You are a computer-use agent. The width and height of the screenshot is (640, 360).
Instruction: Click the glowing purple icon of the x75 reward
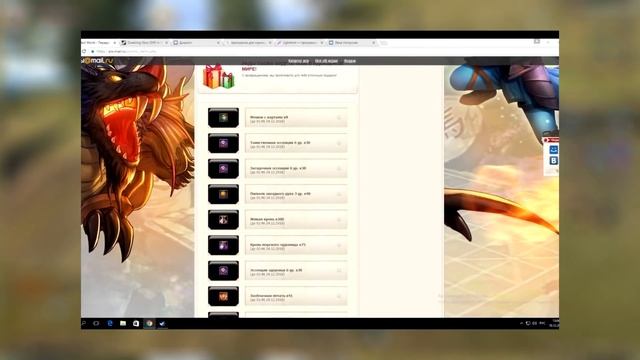coord(223,245)
